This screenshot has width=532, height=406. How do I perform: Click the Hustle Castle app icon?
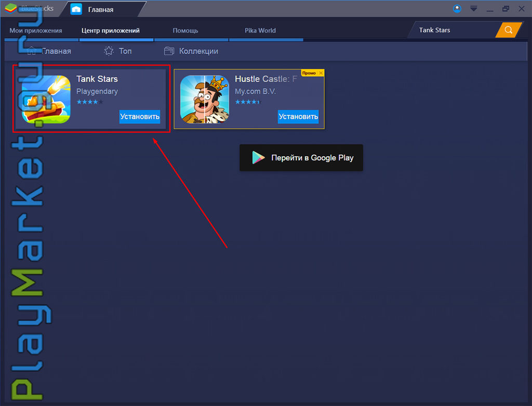tap(205, 99)
